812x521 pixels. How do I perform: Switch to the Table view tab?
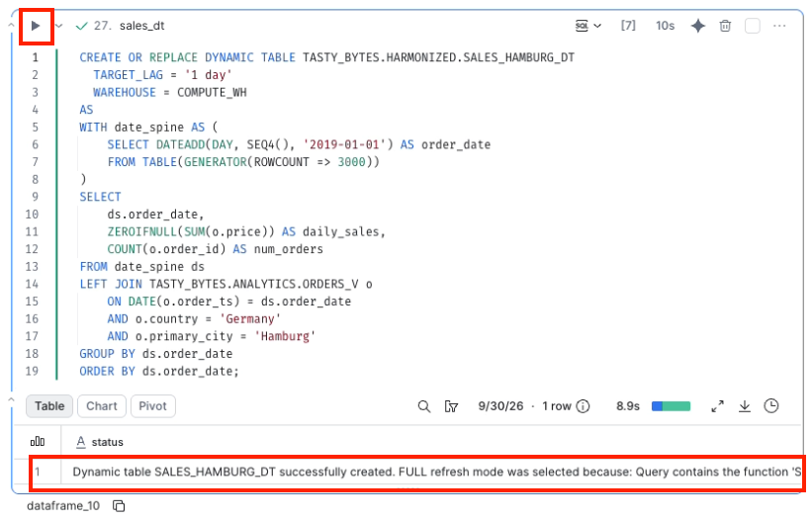(x=49, y=406)
